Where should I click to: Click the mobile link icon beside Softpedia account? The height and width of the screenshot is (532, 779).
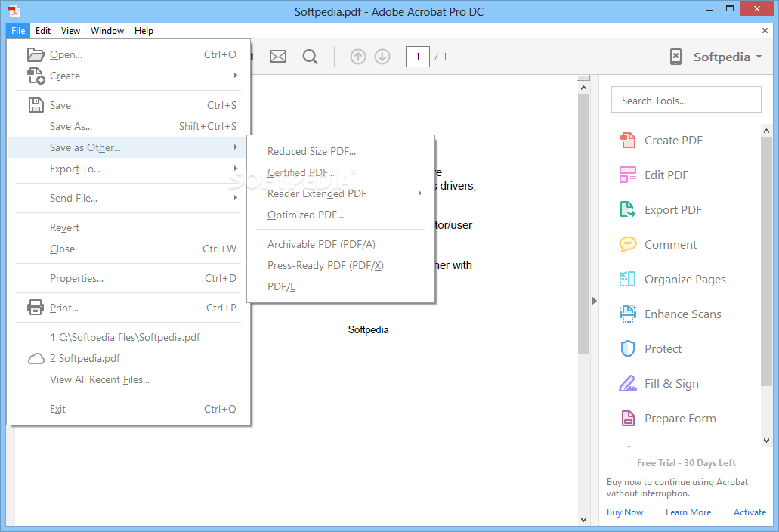click(x=675, y=57)
